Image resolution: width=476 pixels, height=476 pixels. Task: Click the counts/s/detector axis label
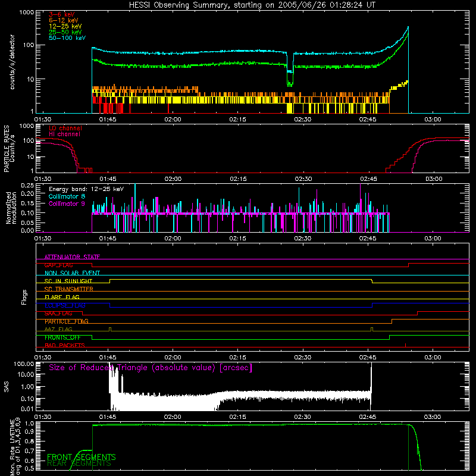[12, 62]
